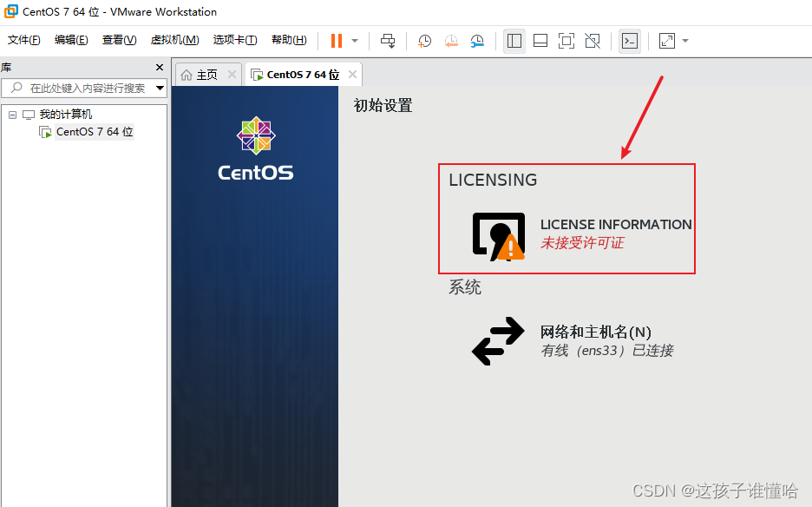
Task: Open the snapshot manager
Action: pyautogui.click(x=477, y=41)
